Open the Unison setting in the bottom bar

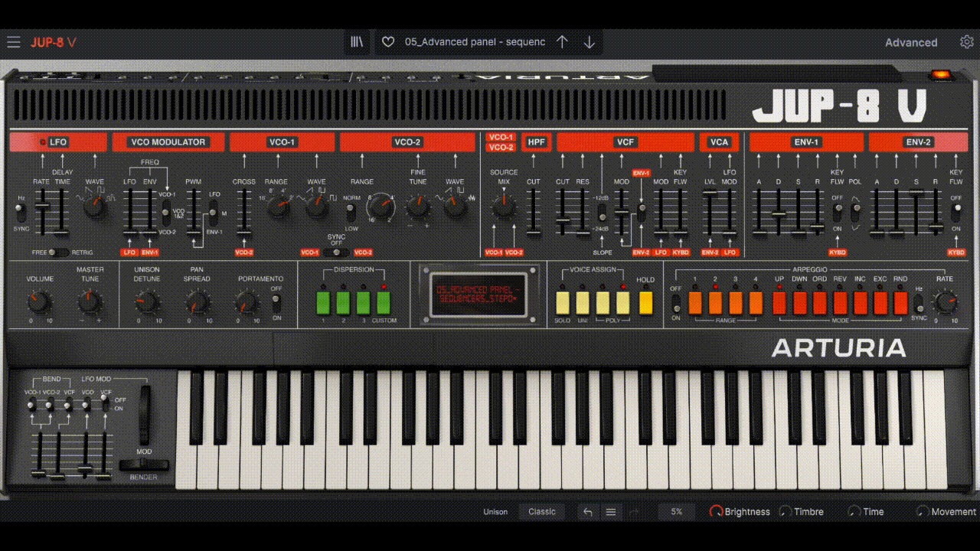[495, 512]
